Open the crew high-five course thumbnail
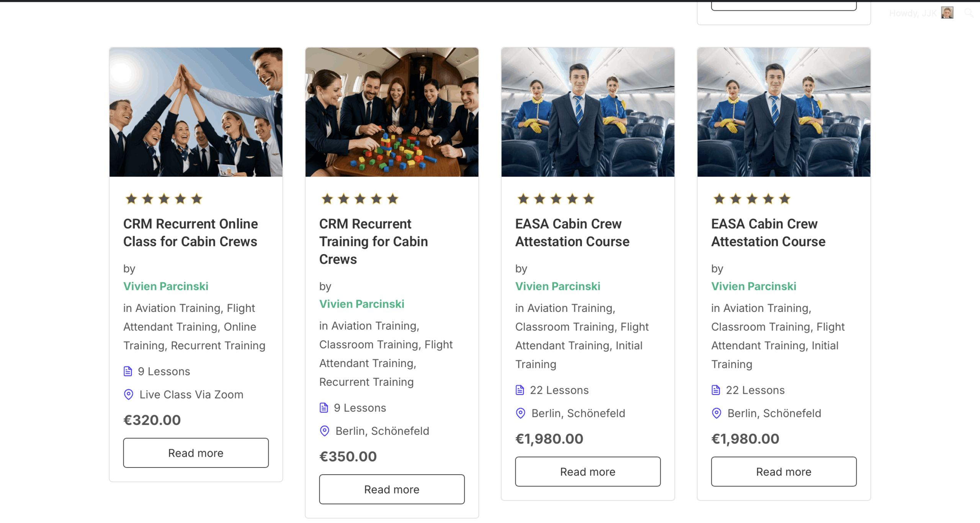This screenshot has width=980, height=523. click(x=196, y=112)
